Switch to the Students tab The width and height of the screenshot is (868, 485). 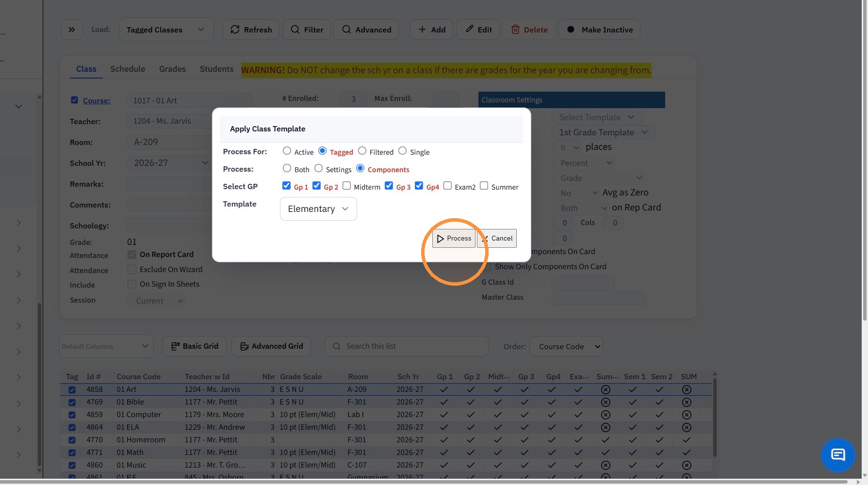pyautogui.click(x=216, y=69)
